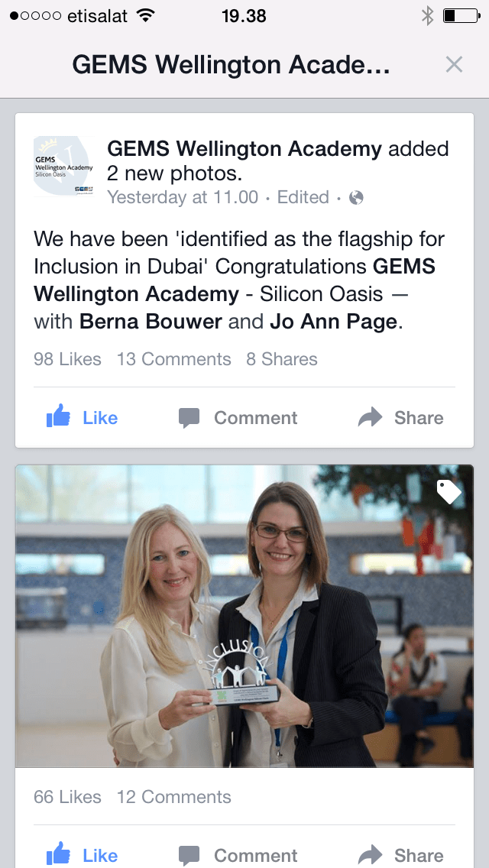Tap the thumbs-up icon below the photo
The width and height of the screenshot is (489, 868).
click(x=58, y=853)
